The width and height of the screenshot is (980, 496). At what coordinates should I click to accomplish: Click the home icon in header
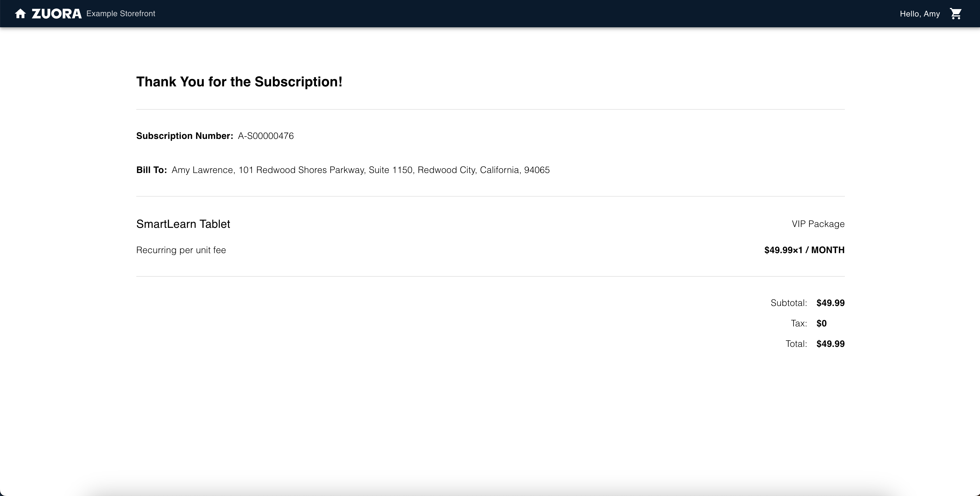click(x=20, y=14)
